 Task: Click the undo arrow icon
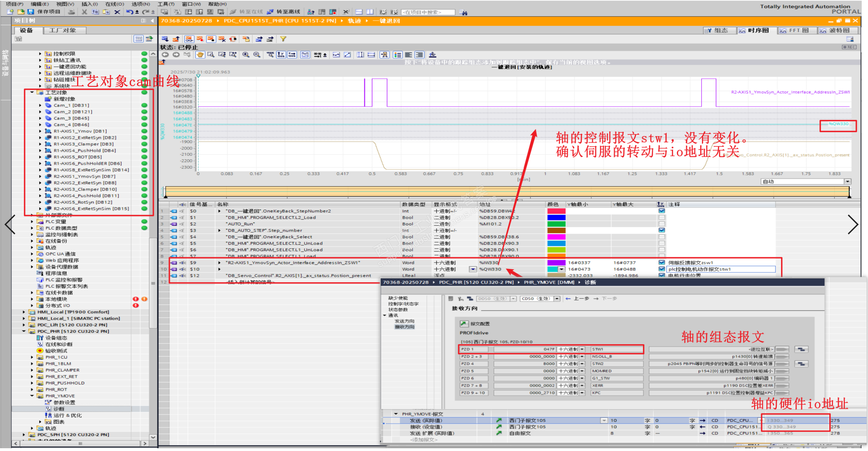pos(129,12)
